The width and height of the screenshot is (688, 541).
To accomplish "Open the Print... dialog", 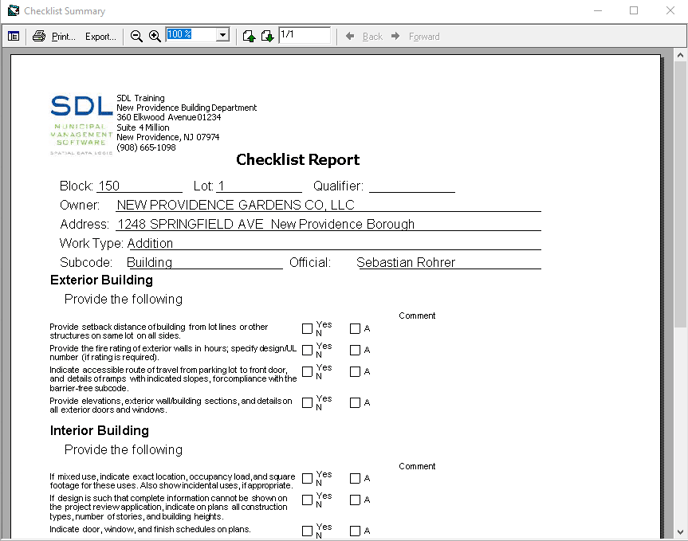I will point(64,37).
